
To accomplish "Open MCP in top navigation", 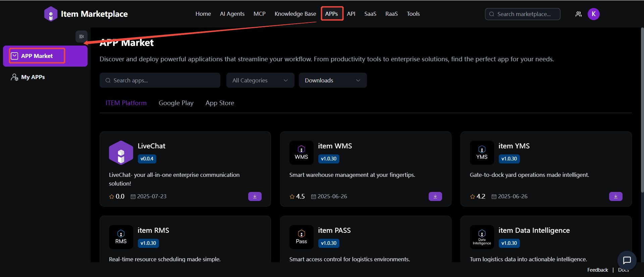I will pos(260,14).
